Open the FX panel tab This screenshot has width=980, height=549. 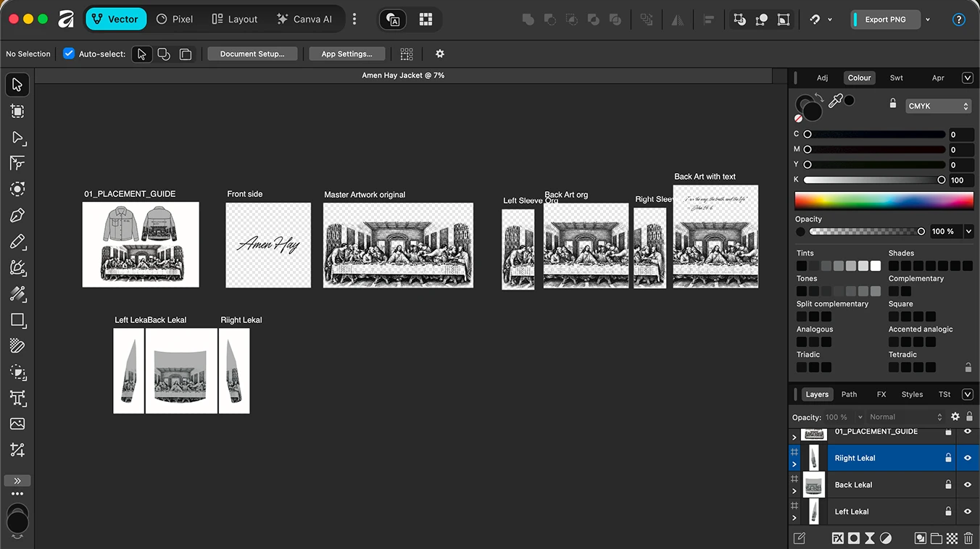click(x=881, y=395)
